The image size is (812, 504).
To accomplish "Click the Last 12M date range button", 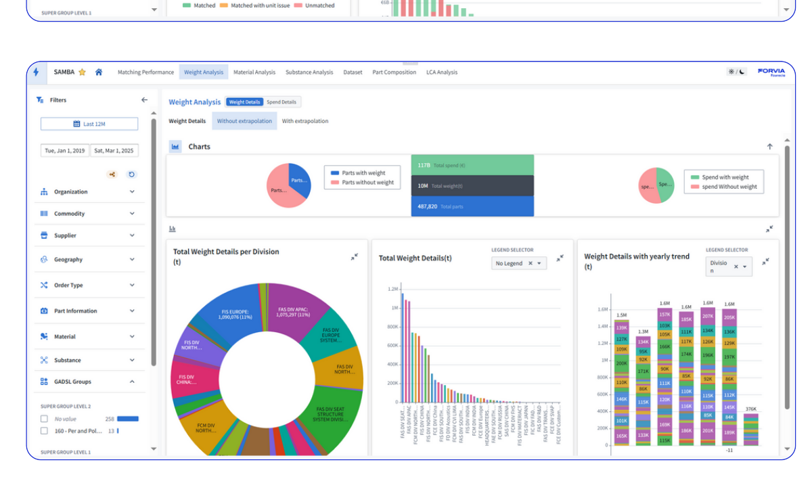I will 89,123.
